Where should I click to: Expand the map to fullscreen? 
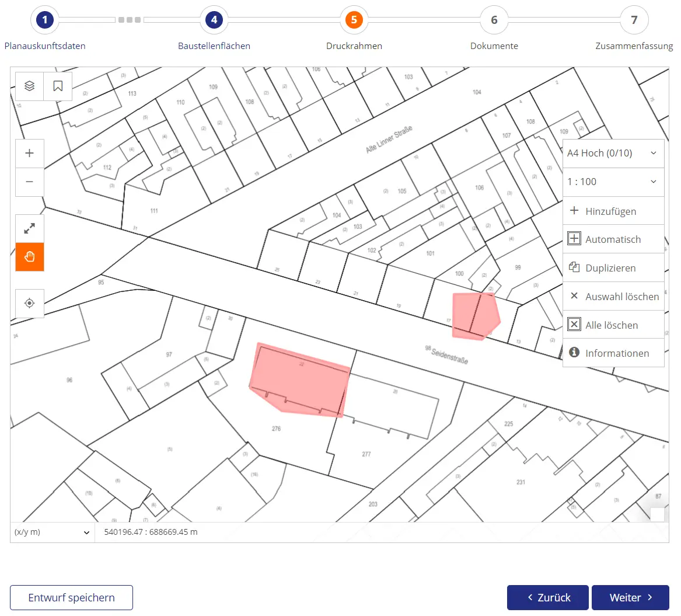(x=29, y=228)
